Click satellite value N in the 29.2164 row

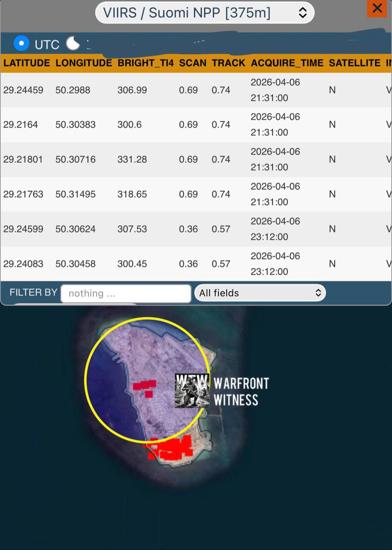332,125
